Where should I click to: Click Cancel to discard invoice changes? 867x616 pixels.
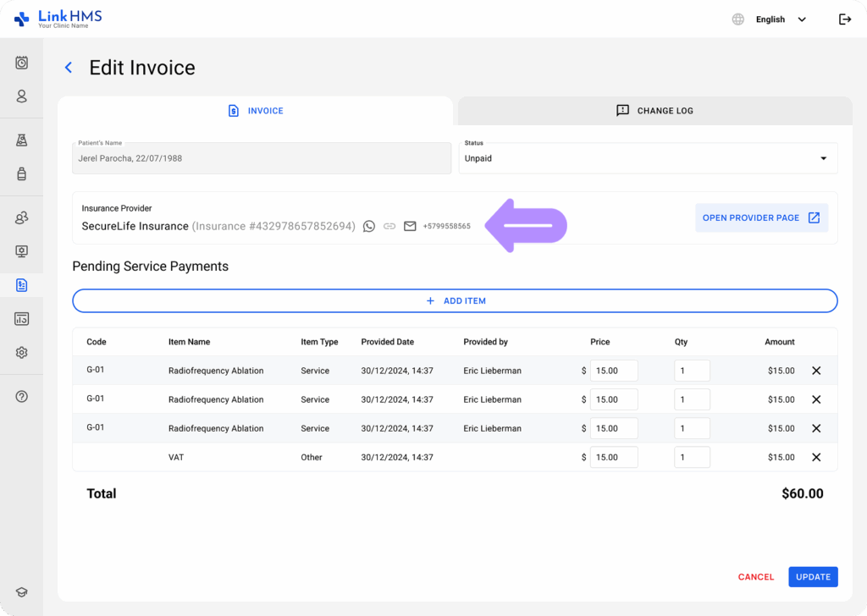pos(755,577)
